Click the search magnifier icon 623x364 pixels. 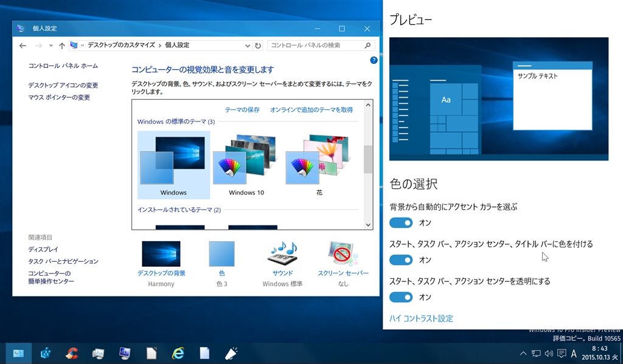click(367, 45)
